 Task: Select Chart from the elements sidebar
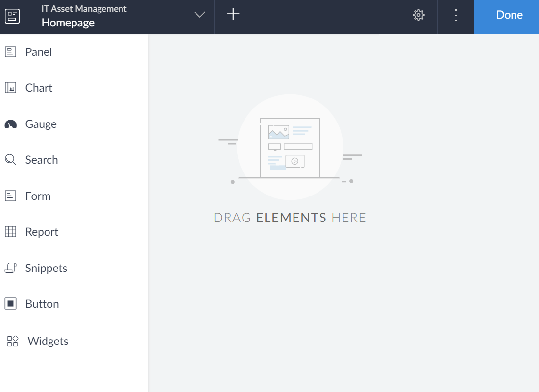pyautogui.click(x=39, y=87)
